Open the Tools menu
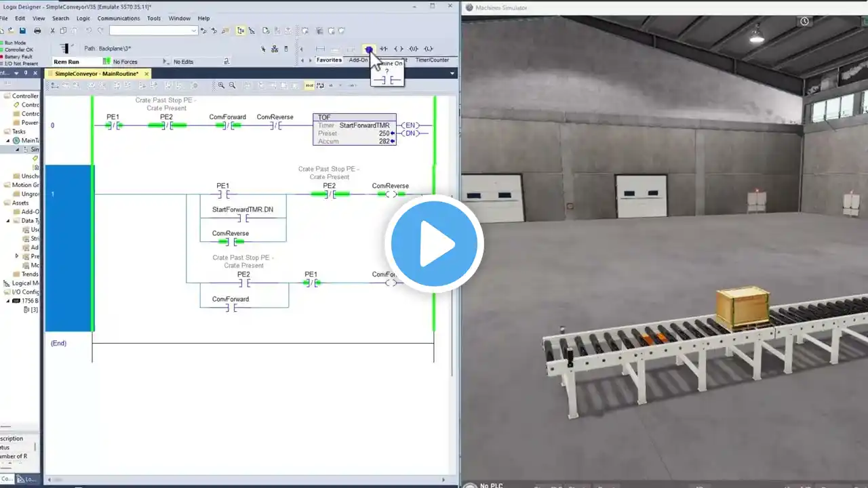The height and width of the screenshot is (488, 868). [x=154, y=18]
